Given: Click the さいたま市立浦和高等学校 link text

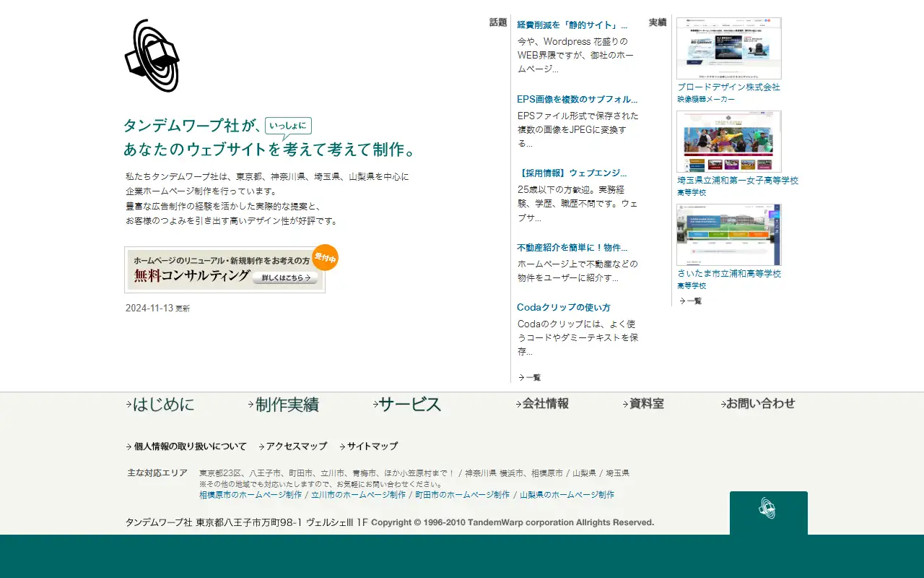Looking at the screenshot, I should tap(729, 274).
